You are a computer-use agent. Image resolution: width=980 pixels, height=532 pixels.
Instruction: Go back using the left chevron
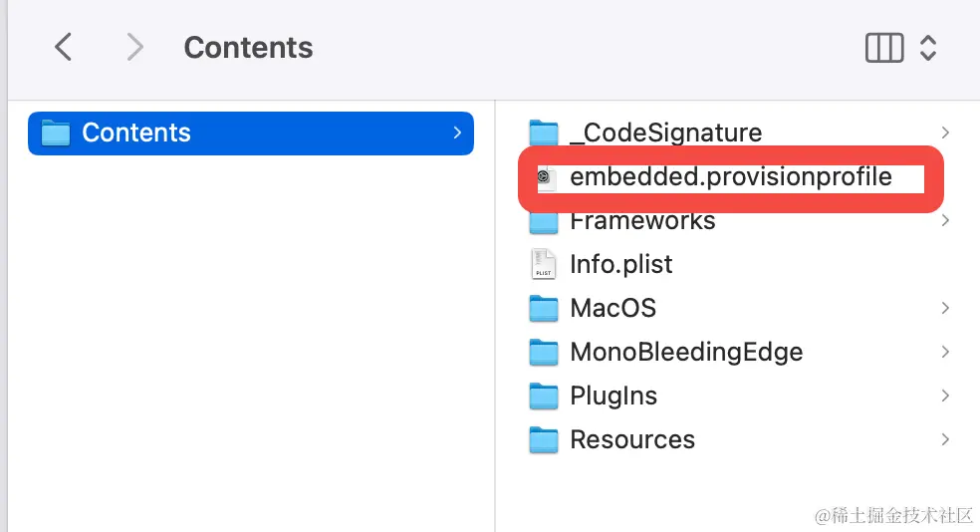click(63, 47)
